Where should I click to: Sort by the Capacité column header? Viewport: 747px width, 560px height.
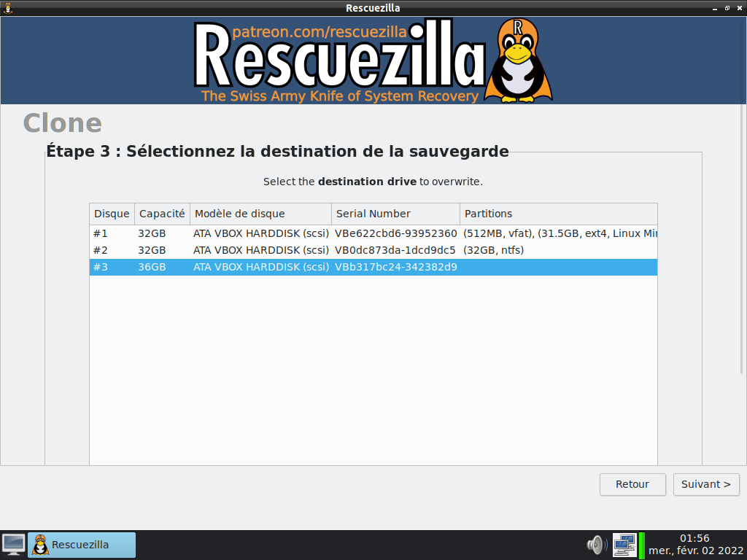coord(162,214)
